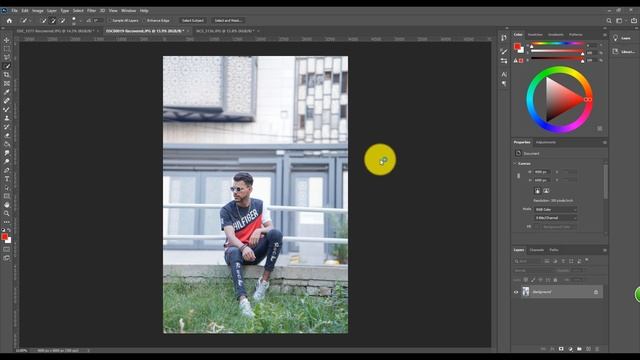Select the Quick Selection tool
The image size is (640, 360).
point(7,66)
